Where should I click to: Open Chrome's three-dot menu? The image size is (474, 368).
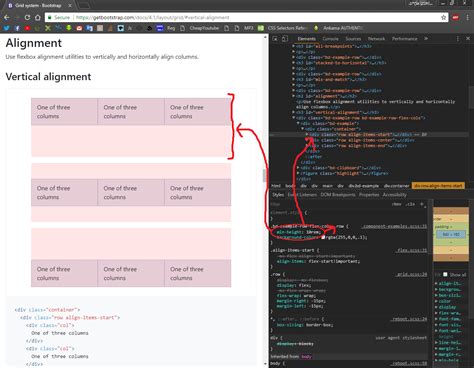click(x=468, y=17)
